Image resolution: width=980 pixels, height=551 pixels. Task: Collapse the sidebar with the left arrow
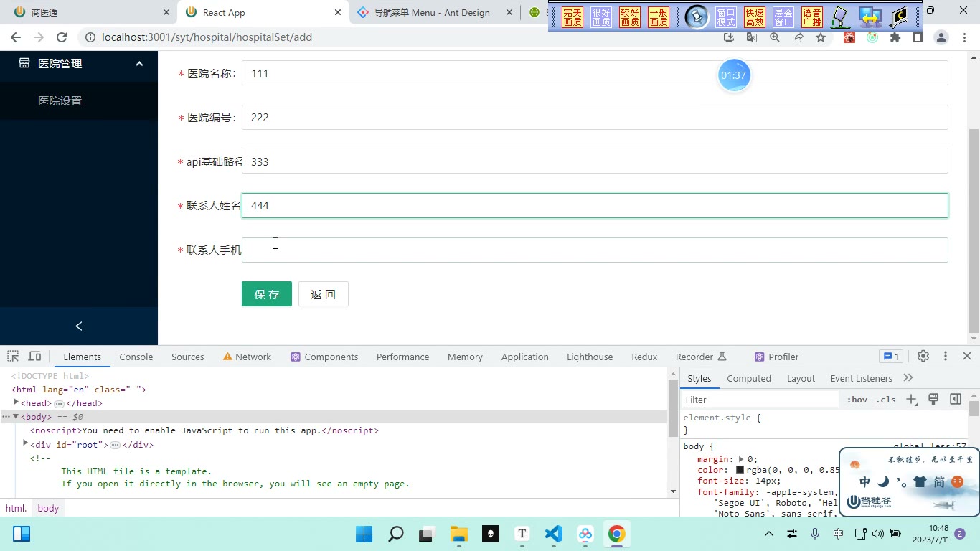79,326
